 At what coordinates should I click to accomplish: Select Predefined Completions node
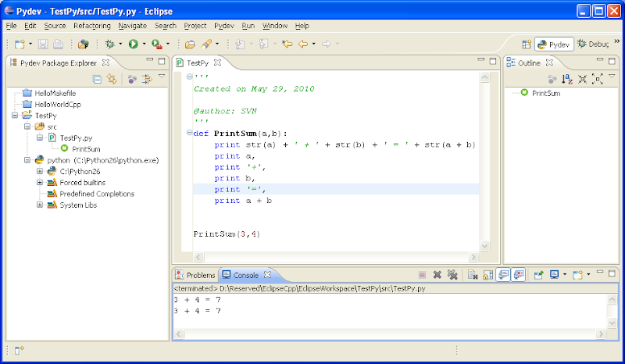pyautogui.click(x=97, y=194)
